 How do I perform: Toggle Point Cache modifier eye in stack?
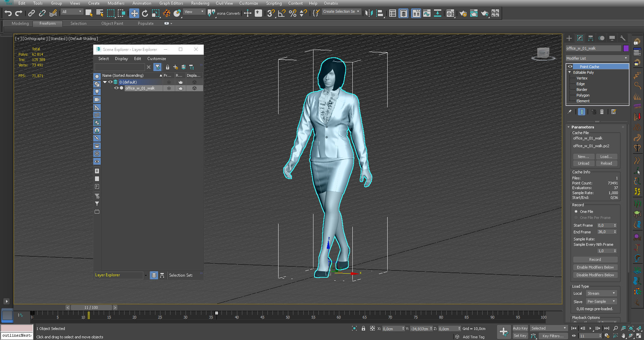click(x=570, y=66)
